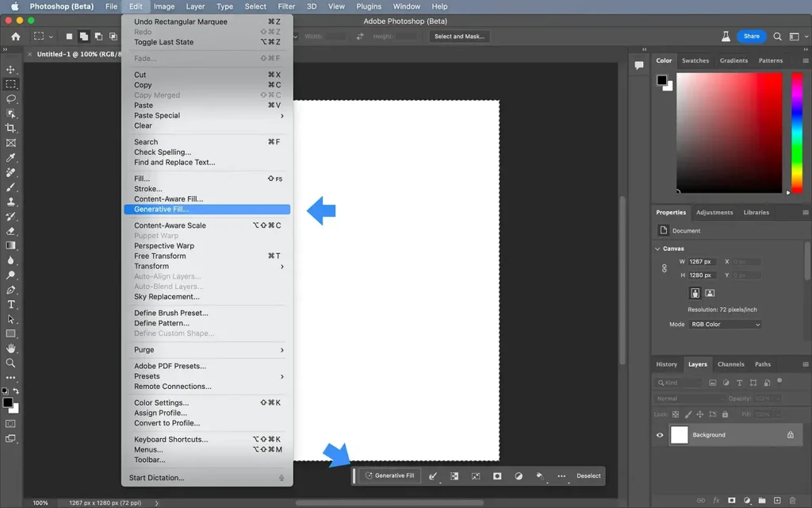Set canvas to landscape orientation
The width and height of the screenshot is (812, 508).
[710, 293]
